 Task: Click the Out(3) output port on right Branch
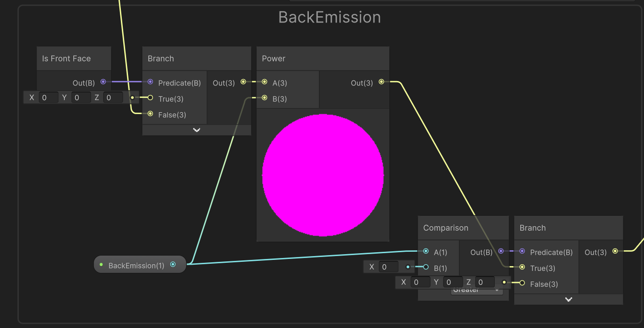[615, 252]
